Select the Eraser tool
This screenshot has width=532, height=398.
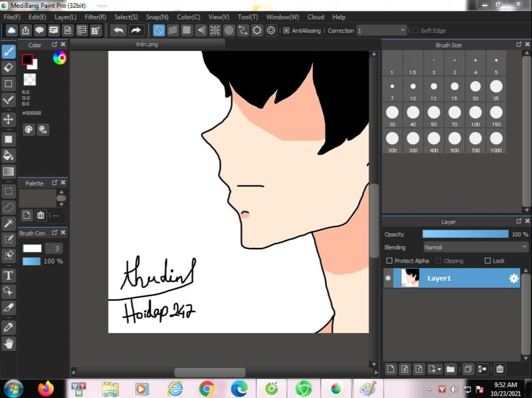[8, 67]
